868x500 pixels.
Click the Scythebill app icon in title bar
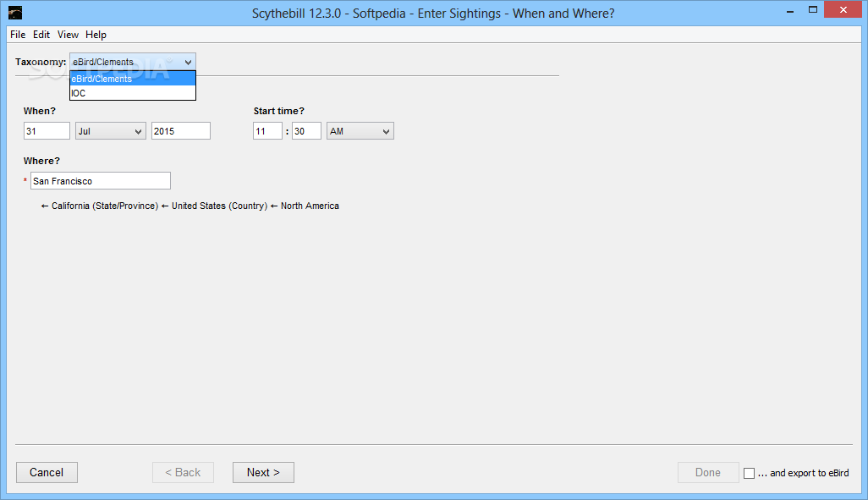15,12
